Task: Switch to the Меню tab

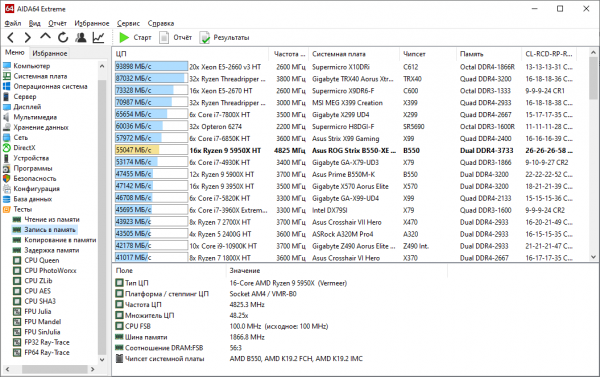Action: click(15, 52)
